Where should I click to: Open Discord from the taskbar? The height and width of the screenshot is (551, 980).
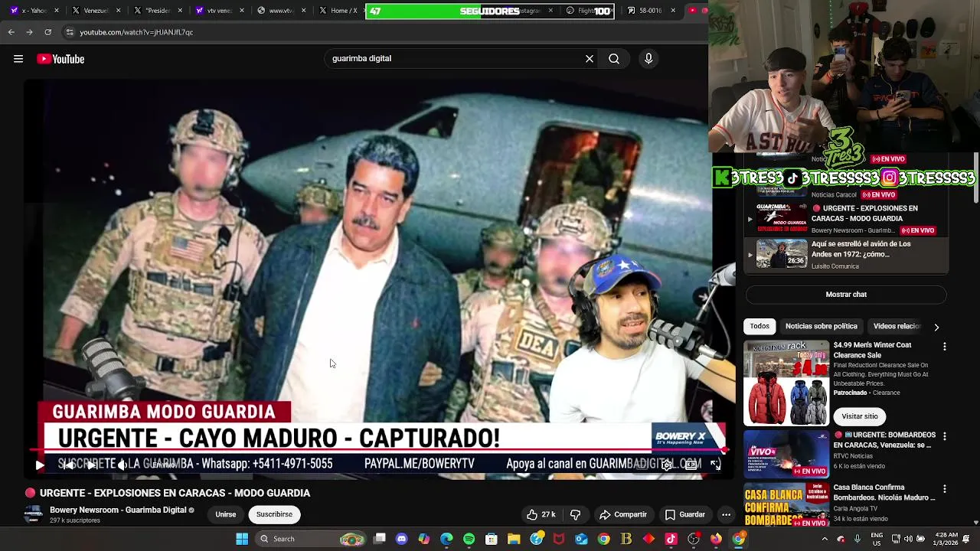(x=401, y=539)
